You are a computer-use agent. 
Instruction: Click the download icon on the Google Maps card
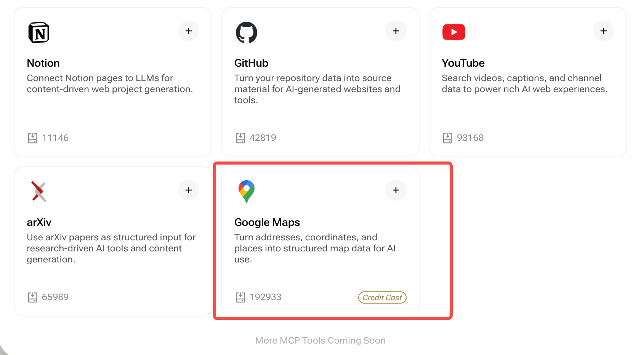[240, 297]
